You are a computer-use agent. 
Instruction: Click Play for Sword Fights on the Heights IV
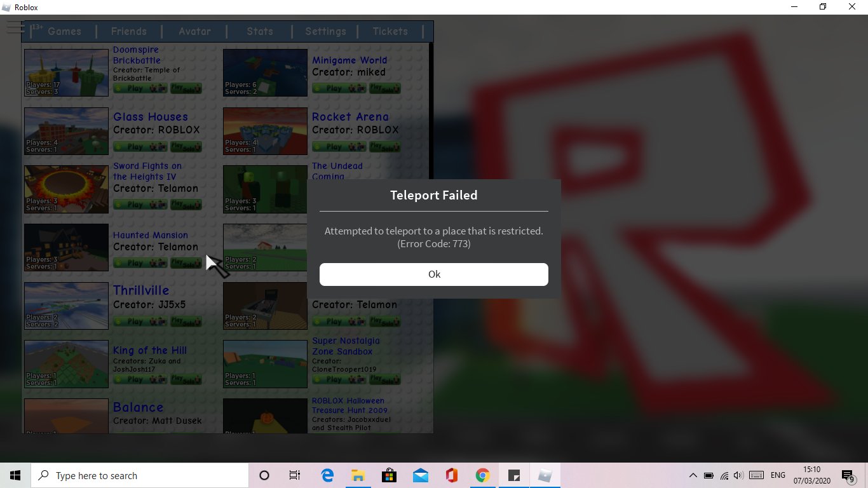point(140,205)
